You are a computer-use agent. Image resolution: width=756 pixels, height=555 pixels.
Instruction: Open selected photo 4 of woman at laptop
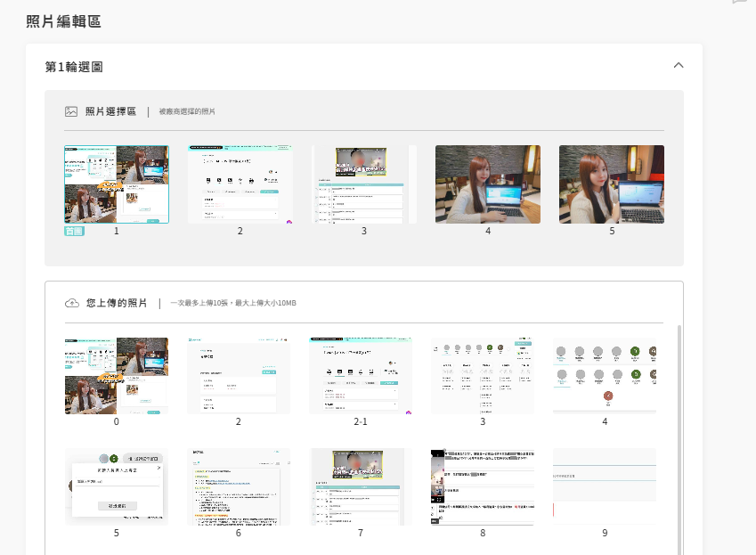pos(487,184)
